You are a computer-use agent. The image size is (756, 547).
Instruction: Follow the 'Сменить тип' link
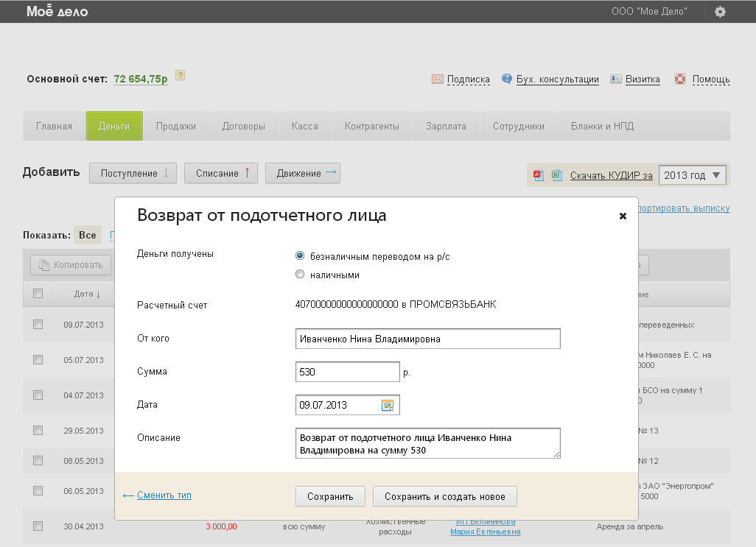164,495
